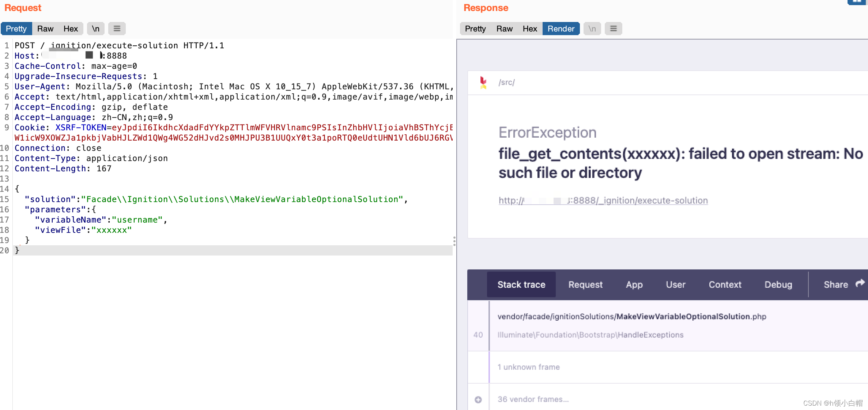
Task: Open the execute-solution URL link
Action: pos(603,201)
